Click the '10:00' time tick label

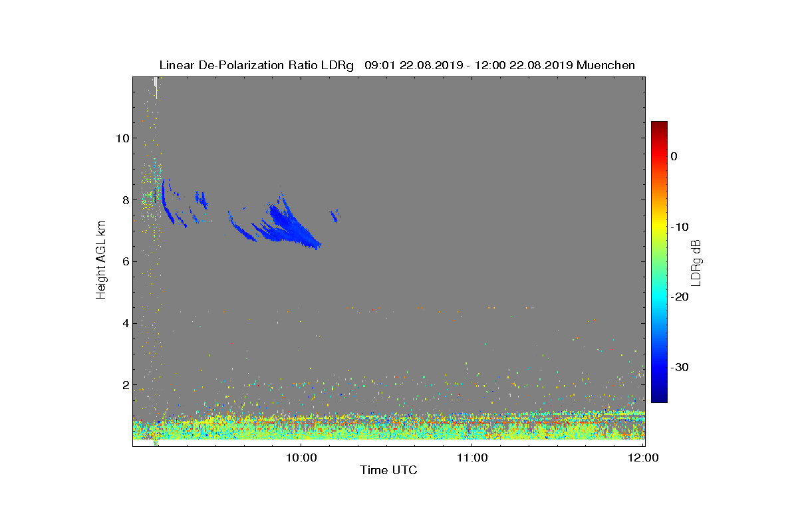[x=301, y=458]
